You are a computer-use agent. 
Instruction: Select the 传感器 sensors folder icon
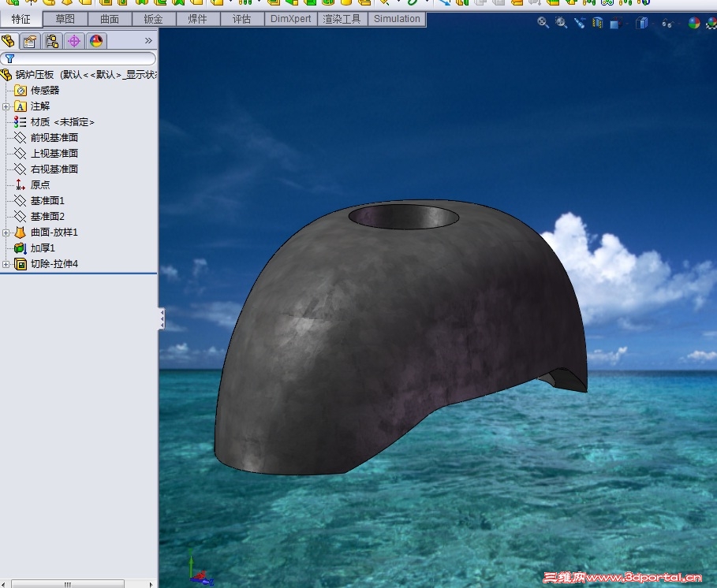point(21,91)
